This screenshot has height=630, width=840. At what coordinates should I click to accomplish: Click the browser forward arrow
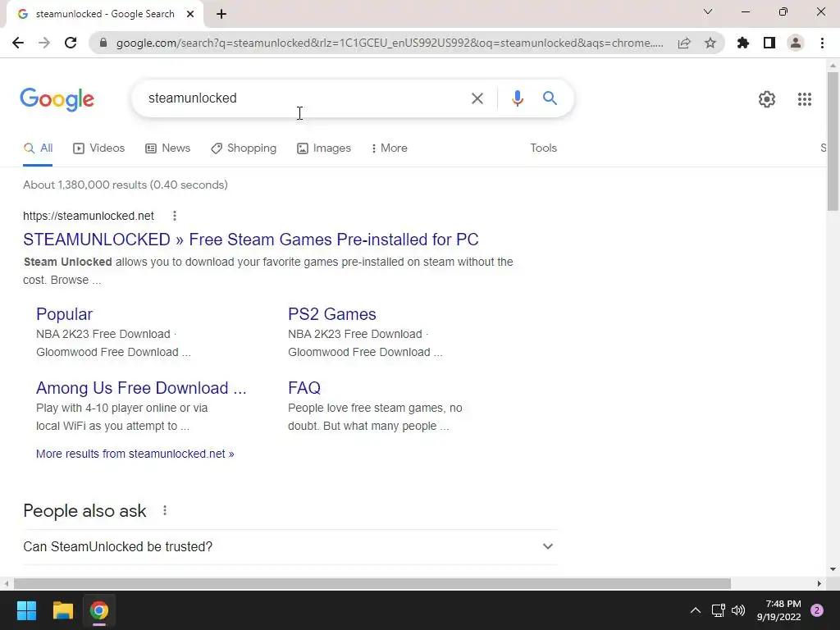point(44,43)
